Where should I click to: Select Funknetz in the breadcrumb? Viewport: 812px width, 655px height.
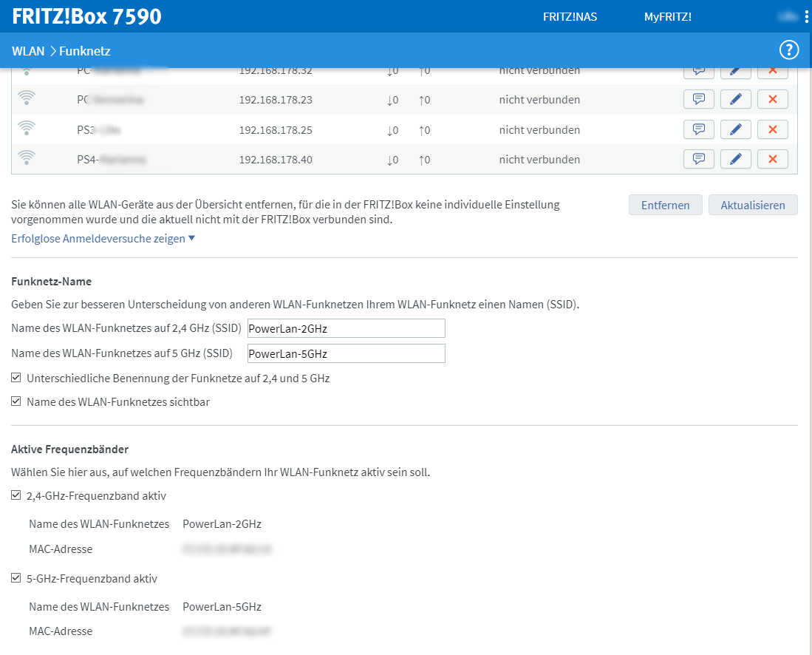[x=85, y=51]
